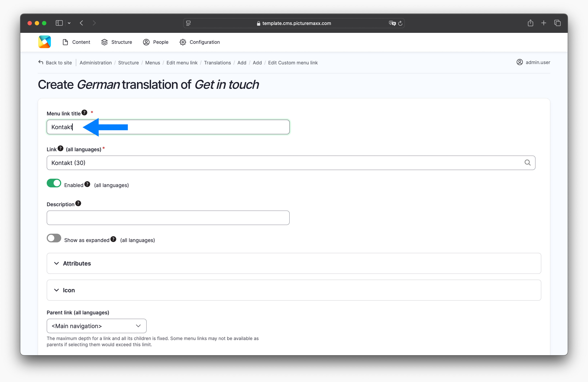Show help for Menu link title
Image resolution: width=588 pixels, height=382 pixels.
[x=85, y=113]
